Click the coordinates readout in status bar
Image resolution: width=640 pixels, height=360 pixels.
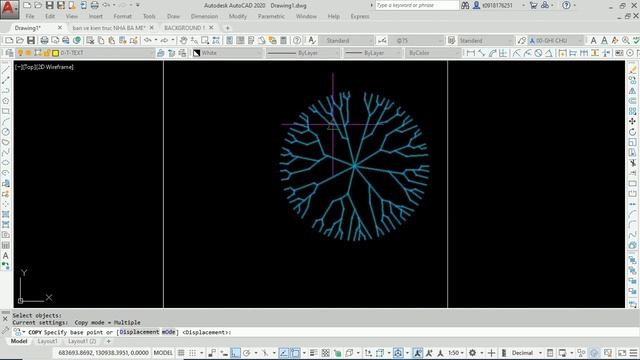click(x=103, y=353)
